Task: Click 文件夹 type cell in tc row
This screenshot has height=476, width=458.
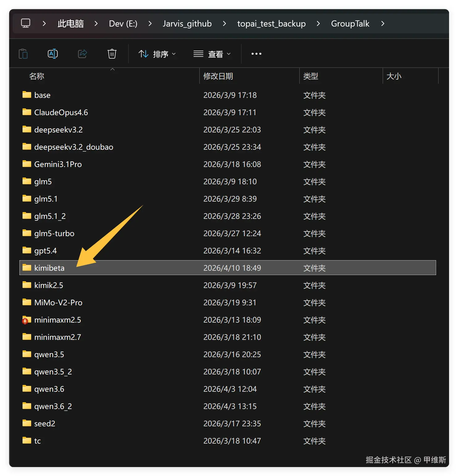Action: pyautogui.click(x=314, y=441)
